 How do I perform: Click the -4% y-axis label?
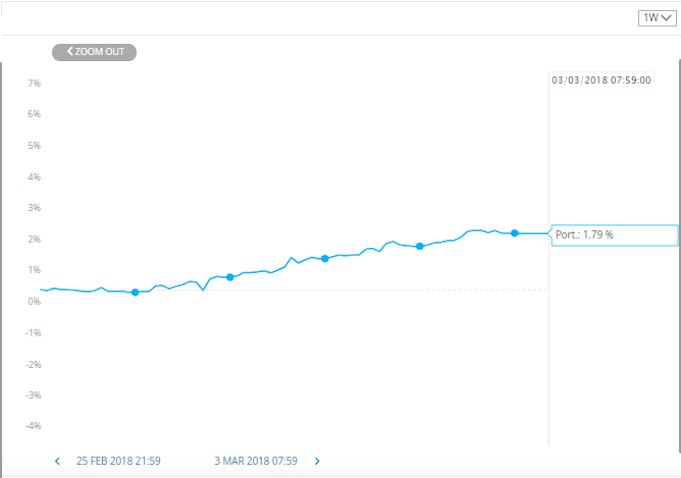33,425
